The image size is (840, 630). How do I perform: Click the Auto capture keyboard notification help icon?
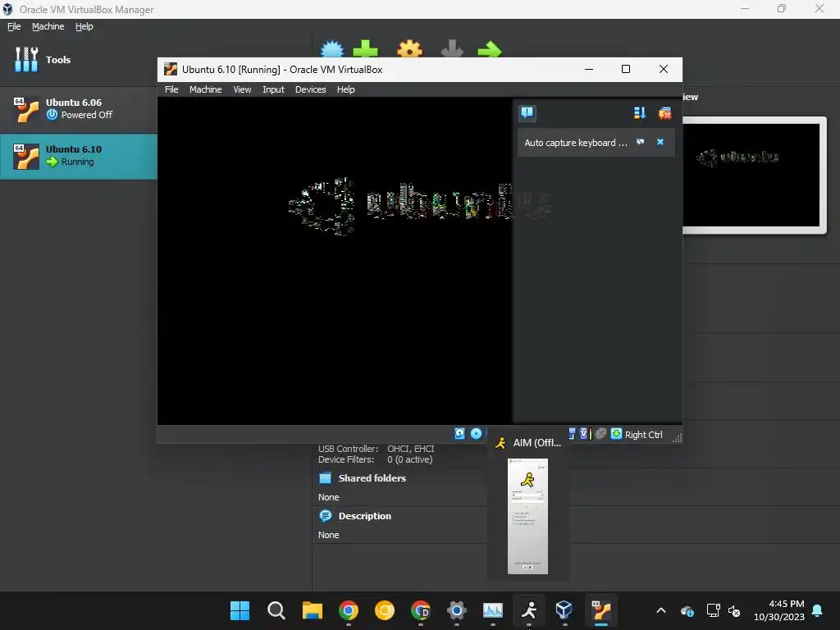640,142
